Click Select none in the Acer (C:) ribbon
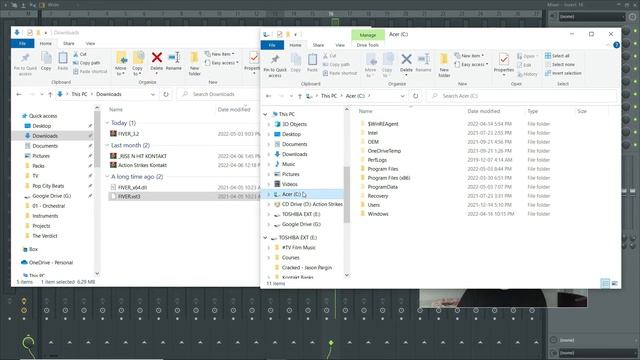Screen dimensions: 640x360 coord(560,64)
